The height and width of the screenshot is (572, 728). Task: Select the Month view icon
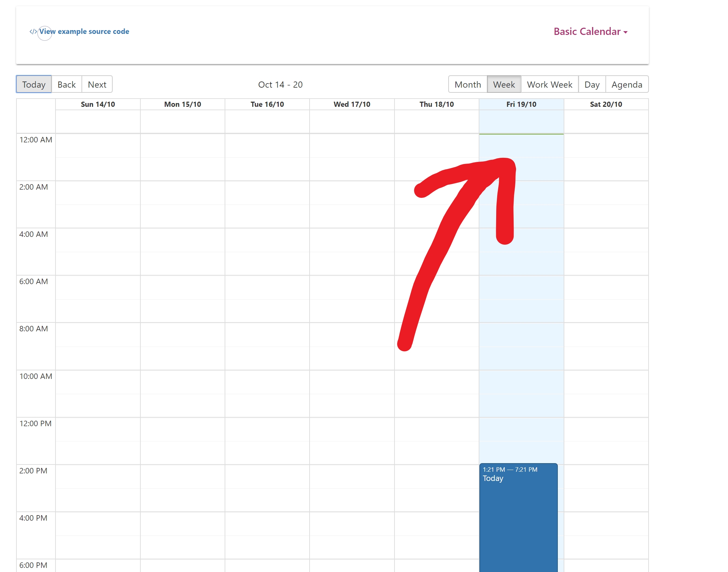[467, 84]
